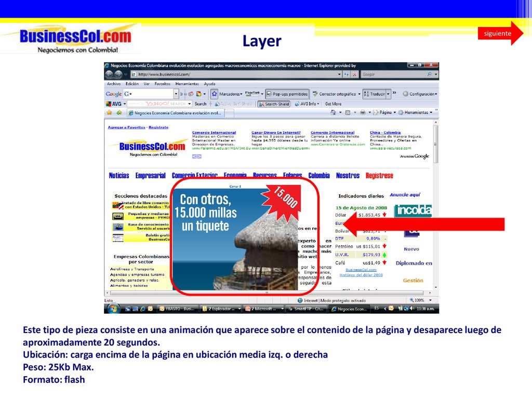Click the browser page vertical scrollbar

pyautogui.click(x=436, y=205)
